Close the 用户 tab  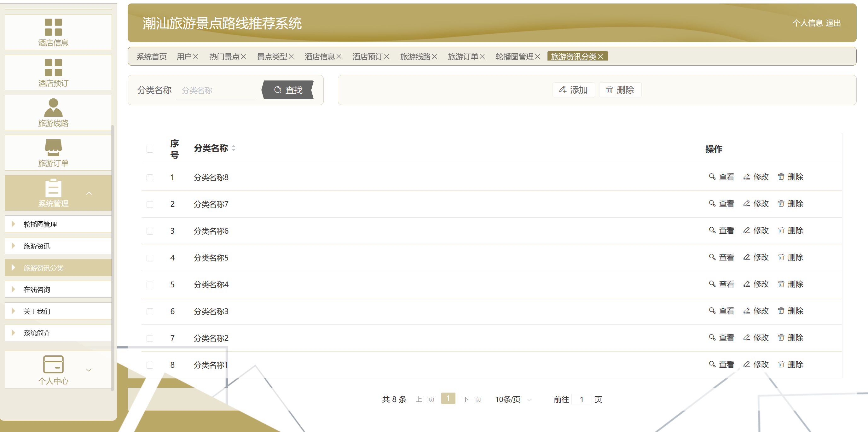196,57
